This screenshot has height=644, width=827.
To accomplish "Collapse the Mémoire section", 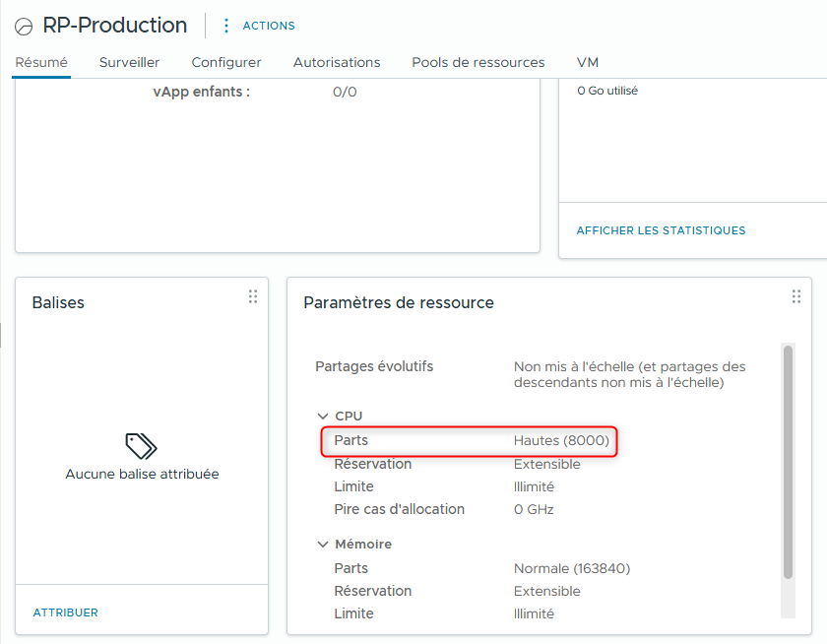I will click(x=323, y=544).
